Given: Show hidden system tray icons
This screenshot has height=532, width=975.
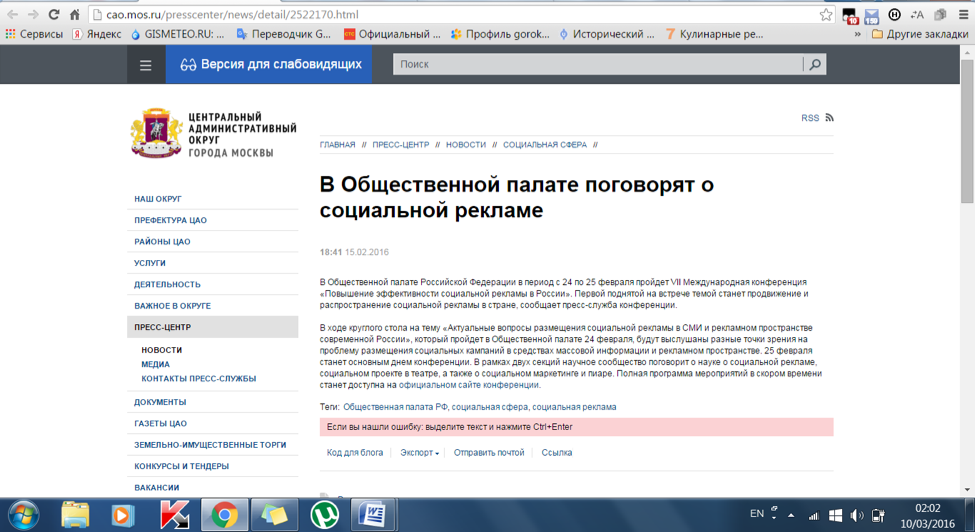Looking at the screenshot, I should 791,515.
